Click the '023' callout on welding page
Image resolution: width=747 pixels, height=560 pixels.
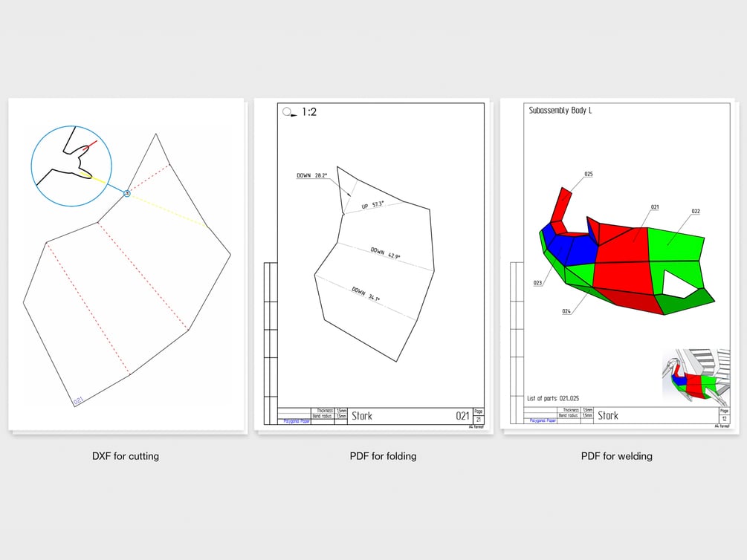[x=537, y=283]
